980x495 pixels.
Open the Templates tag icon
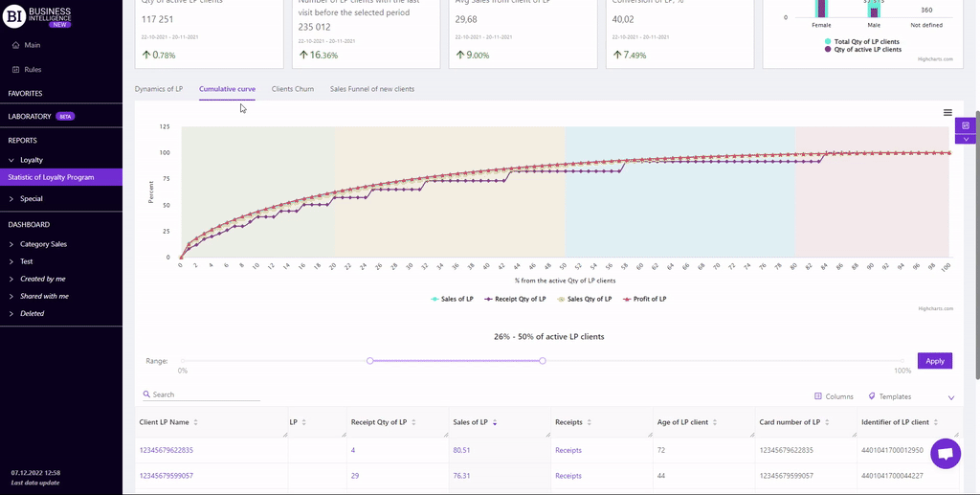click(x=872, y=396)
